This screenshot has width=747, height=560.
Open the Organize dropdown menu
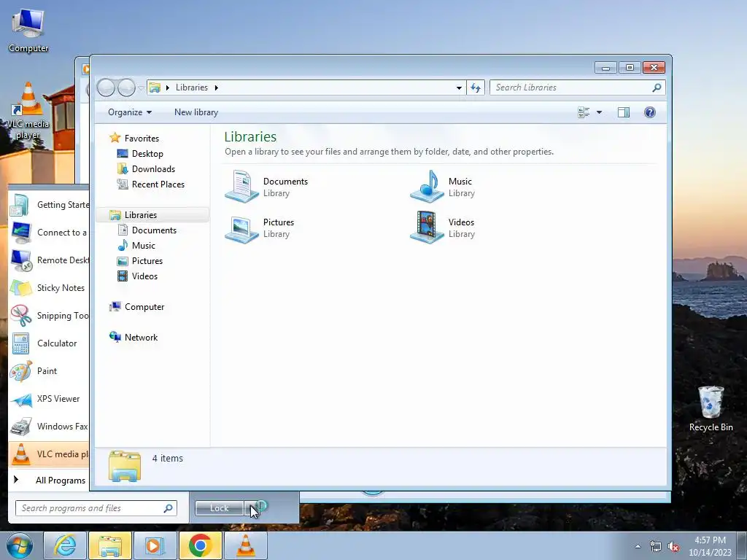coord(130,112)
